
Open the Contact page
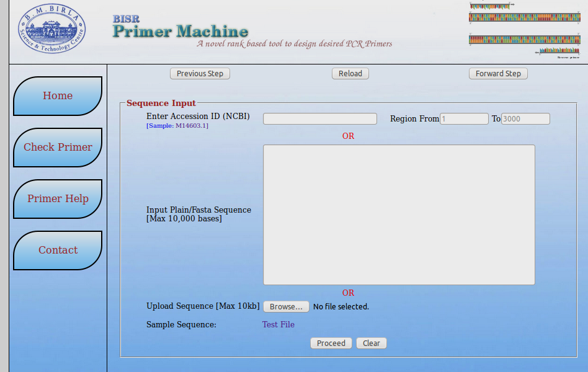58,250
